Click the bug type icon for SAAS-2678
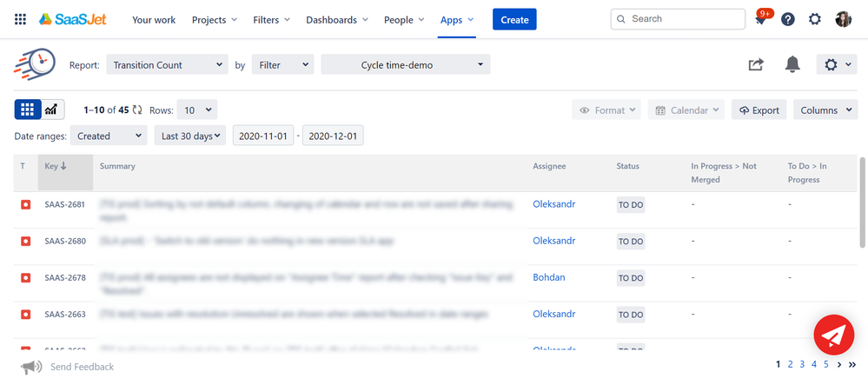The width and height of the screenshot is (868, 392). coord(25,278)
